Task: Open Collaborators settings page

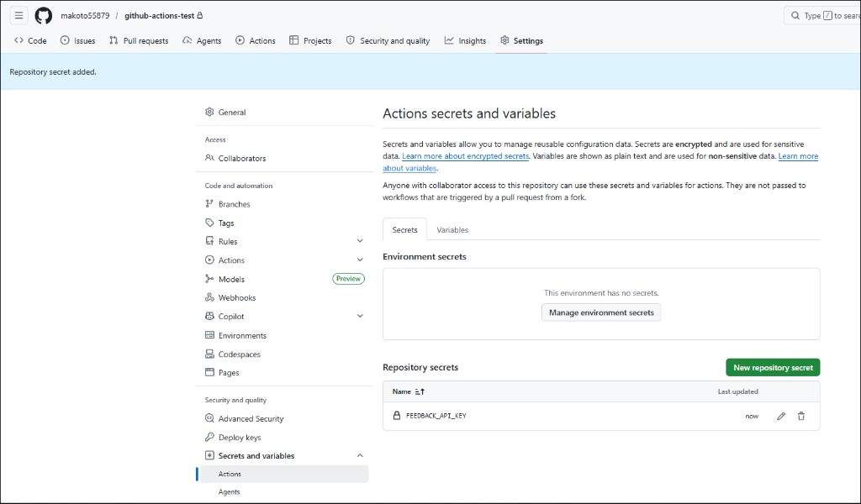Action: tap(241, 158)
